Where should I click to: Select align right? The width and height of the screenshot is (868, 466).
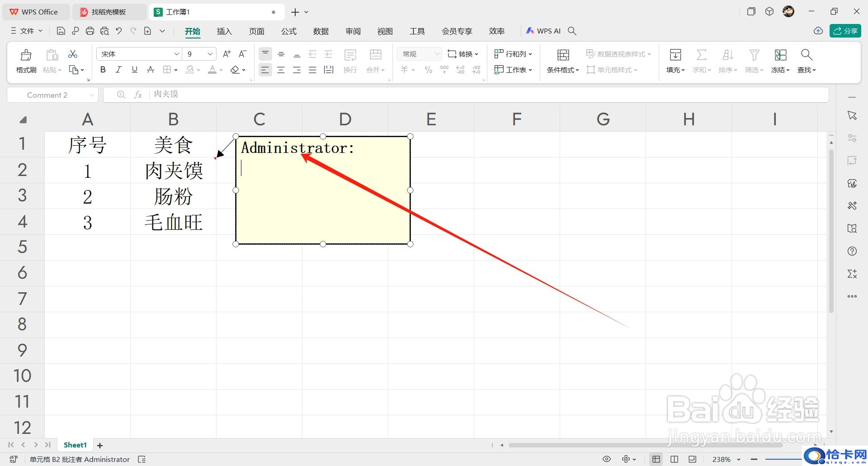click(x=297, y=70)
